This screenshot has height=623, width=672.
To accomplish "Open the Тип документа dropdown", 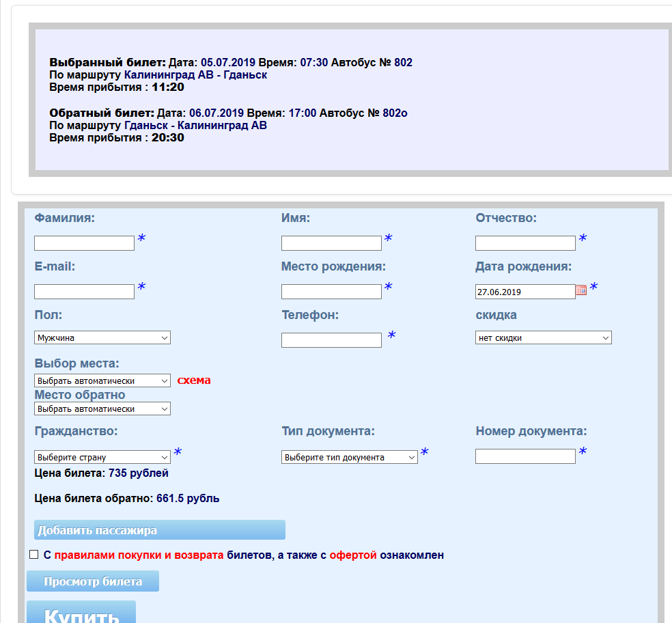I will 349,457.
